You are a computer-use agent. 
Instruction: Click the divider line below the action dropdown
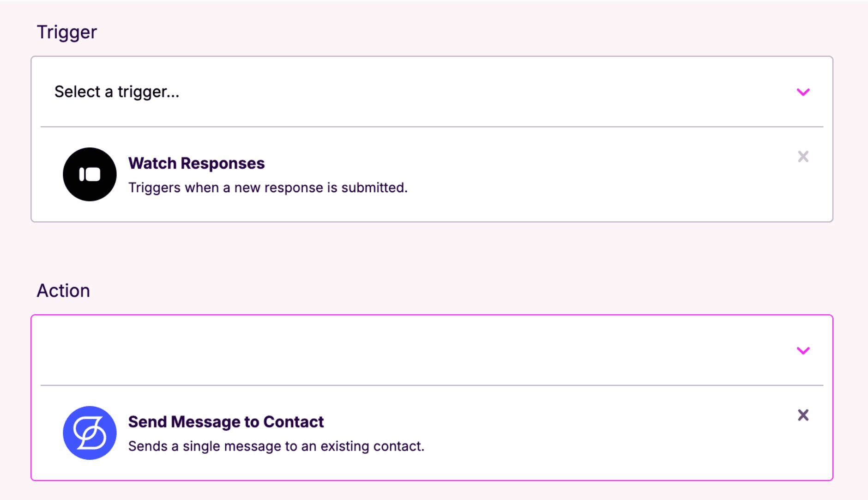pyautogui.click(x=432, y=385)
